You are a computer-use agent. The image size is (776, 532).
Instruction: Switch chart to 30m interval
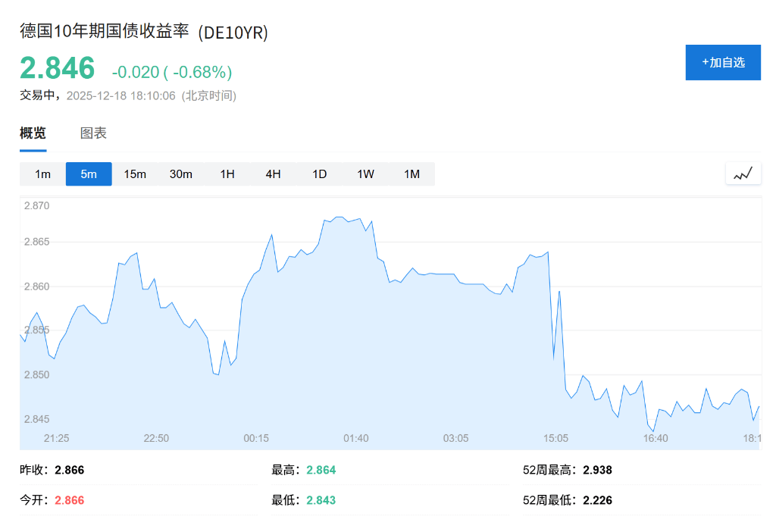(181, 174)
